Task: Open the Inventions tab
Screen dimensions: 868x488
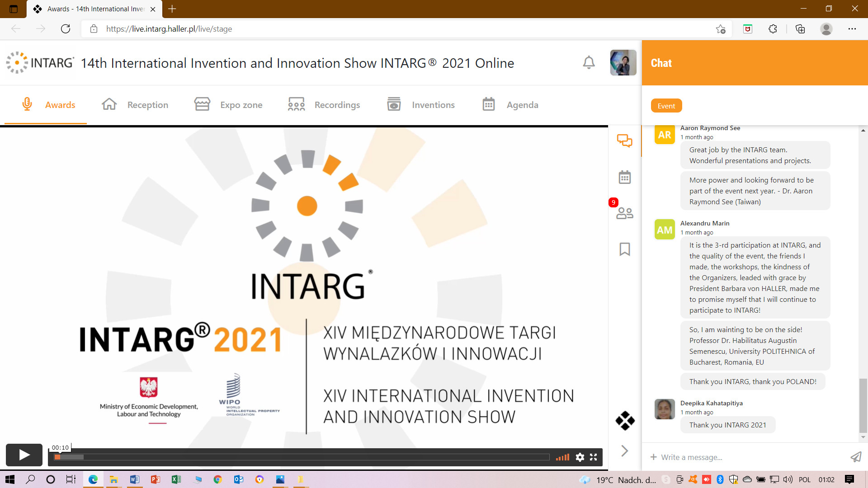Action: 421,105
